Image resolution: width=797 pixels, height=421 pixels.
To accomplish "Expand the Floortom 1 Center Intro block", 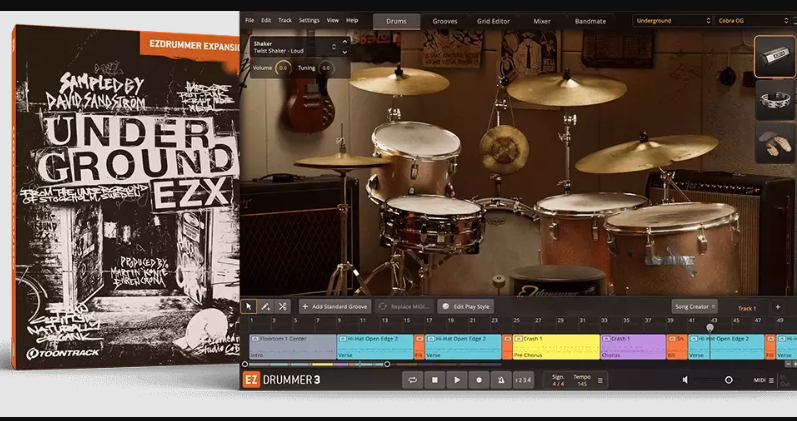I will tap(255, 339).
